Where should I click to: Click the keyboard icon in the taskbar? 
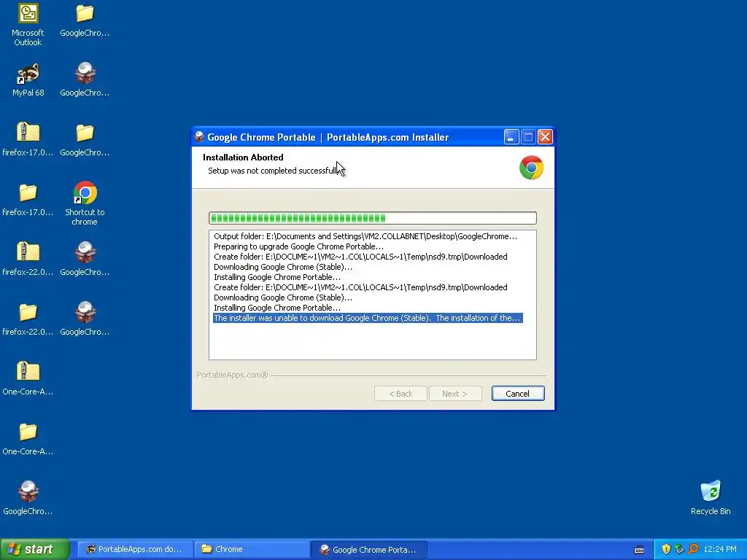click(639, 550)
